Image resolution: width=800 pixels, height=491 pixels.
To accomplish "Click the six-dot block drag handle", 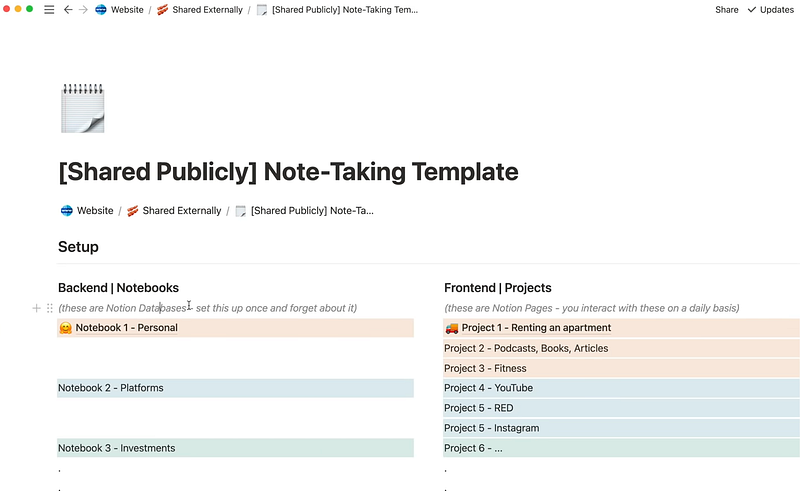I will tap(49, 308).
